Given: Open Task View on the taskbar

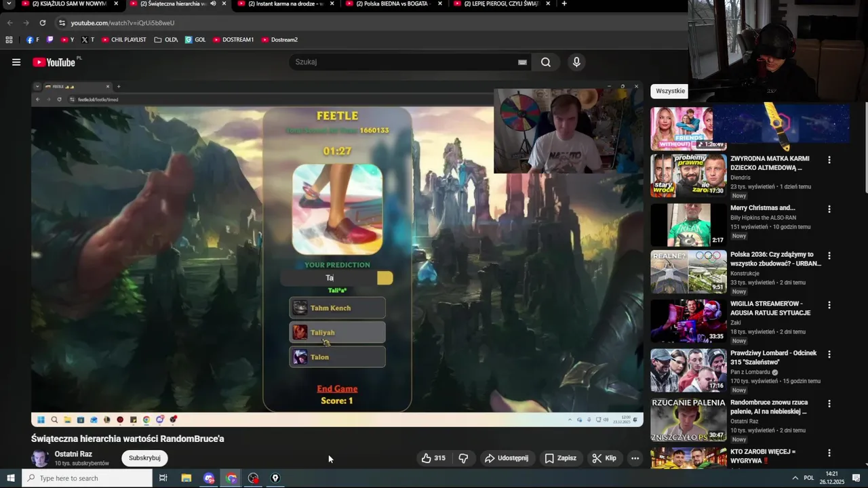Looking at the screenshot, I should point(163,479).
